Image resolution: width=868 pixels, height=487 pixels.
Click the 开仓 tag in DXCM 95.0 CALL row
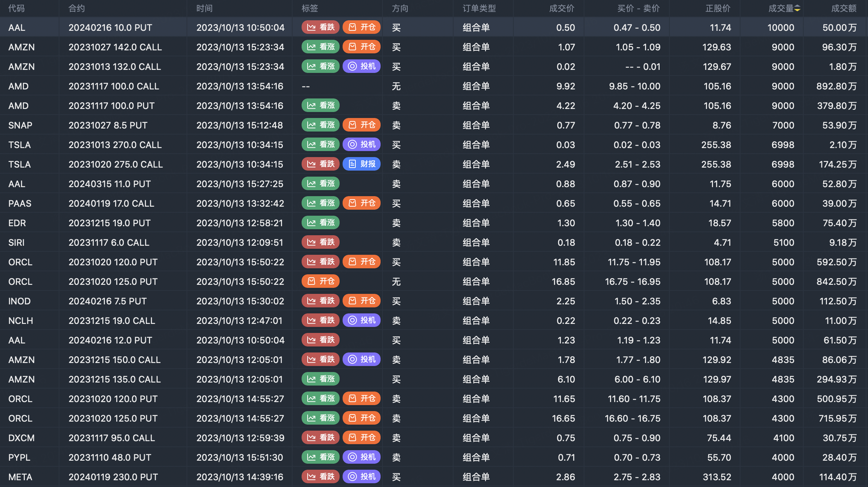click(x=362, y=437)
